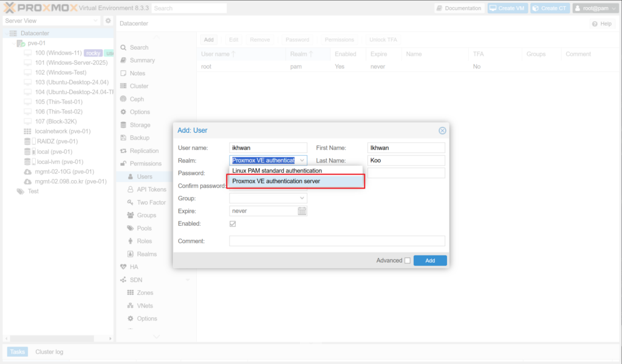622x364 pixels.
Task: Click the Add button in dialog
Action: [430, 260]
